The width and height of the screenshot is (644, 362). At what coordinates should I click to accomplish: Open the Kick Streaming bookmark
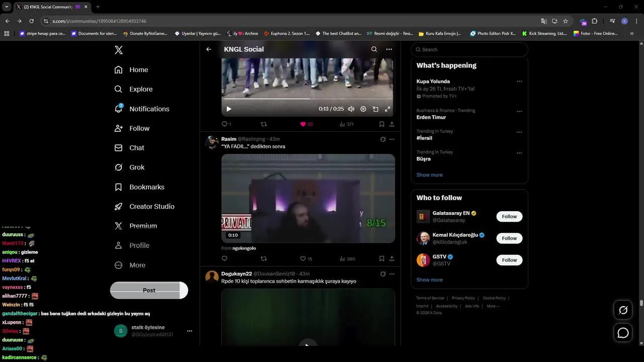pos(545,34)
